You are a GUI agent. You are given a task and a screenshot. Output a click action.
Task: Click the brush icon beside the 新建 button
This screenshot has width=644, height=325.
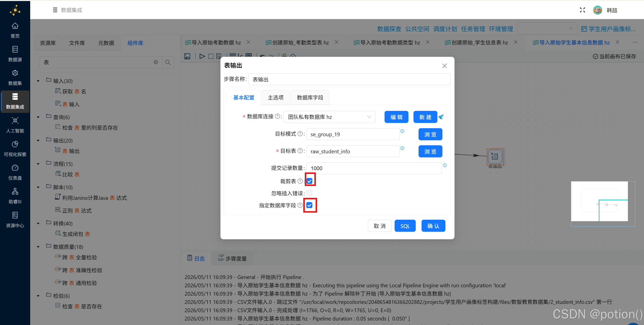(x=441, y=117)
